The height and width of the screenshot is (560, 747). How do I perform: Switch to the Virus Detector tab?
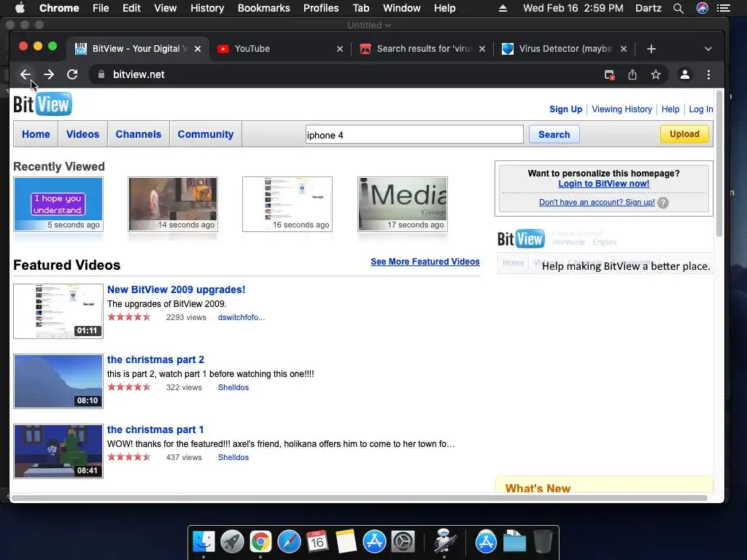564,49
